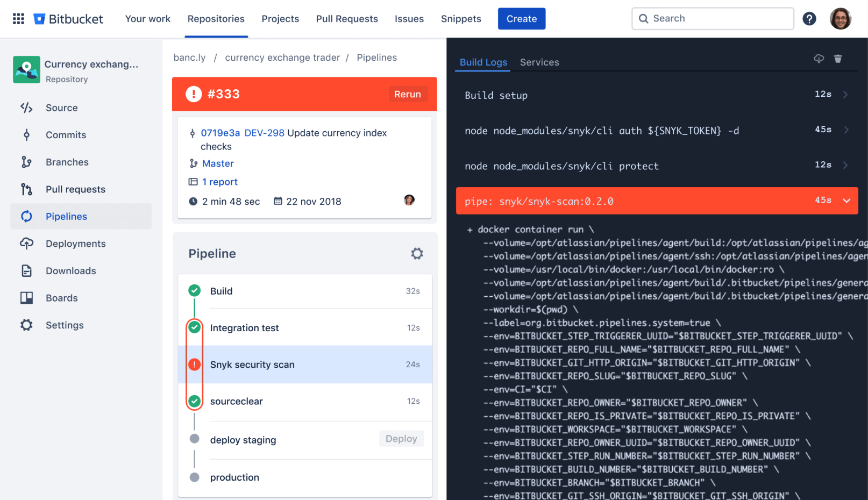
Task: Select the Source icon in the sidebar
Action: [x=27, y=108]
